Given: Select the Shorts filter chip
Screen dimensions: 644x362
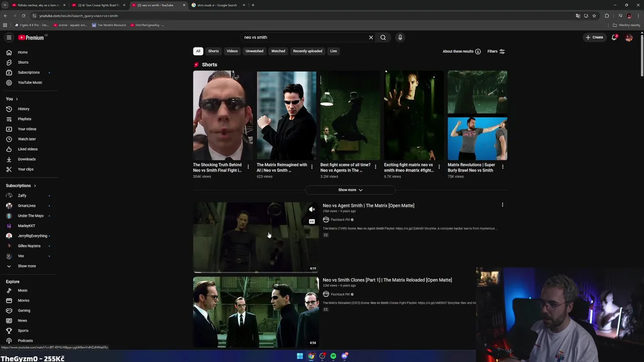Looking at the screenshot, I should tap(213, 51).
